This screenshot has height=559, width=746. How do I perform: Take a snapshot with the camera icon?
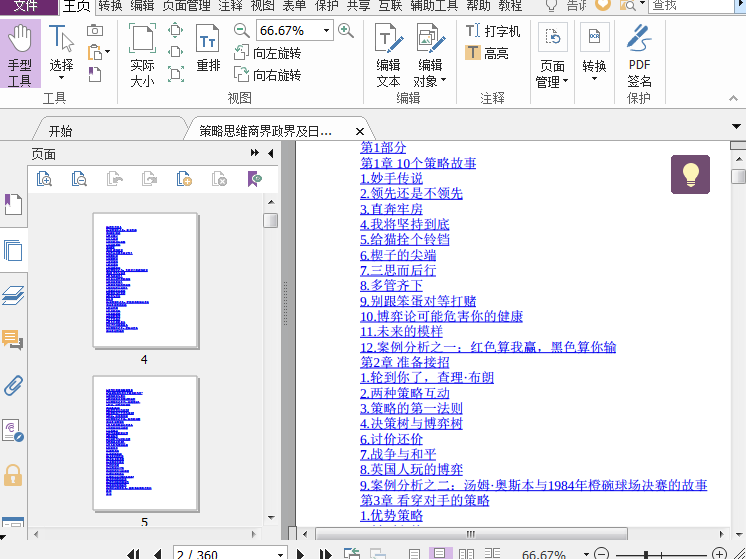pyautogui.click(x=95, y=30)
